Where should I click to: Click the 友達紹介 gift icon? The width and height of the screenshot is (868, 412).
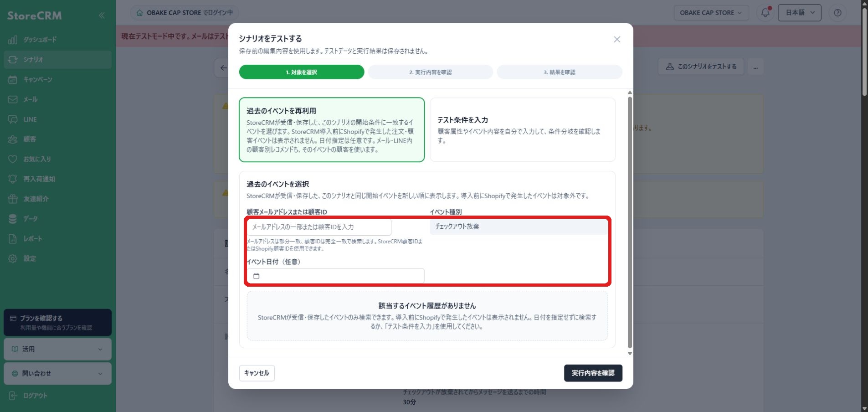pyautogui.click(x=13, y=199)
